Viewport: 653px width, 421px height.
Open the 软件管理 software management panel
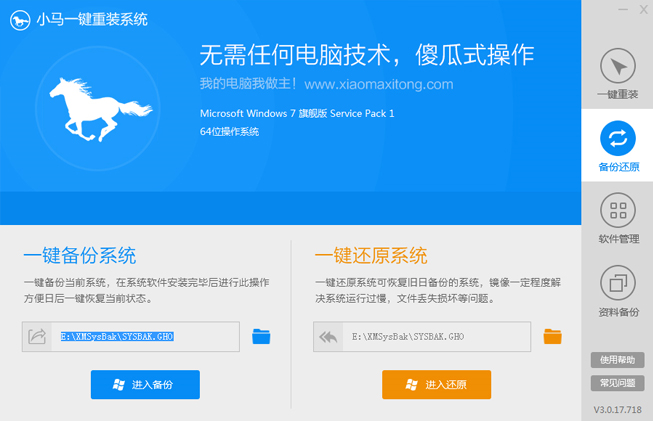[x=618, y=217]
